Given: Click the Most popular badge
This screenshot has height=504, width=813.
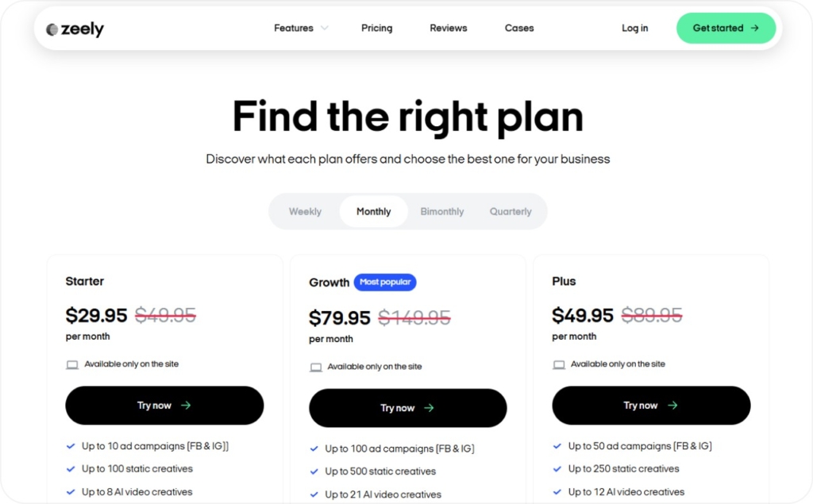Looking at the screenshot, I should click(x=385, y=282).
